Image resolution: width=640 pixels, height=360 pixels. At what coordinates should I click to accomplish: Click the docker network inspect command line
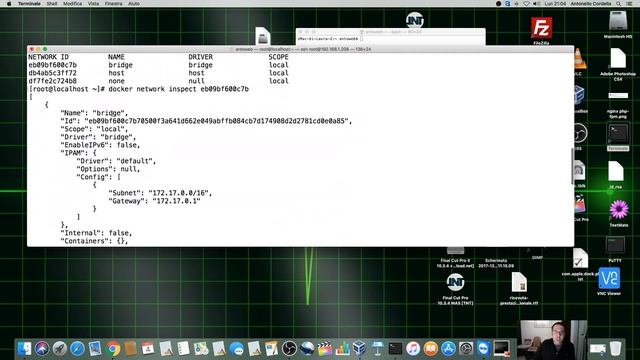pos(138,89)
